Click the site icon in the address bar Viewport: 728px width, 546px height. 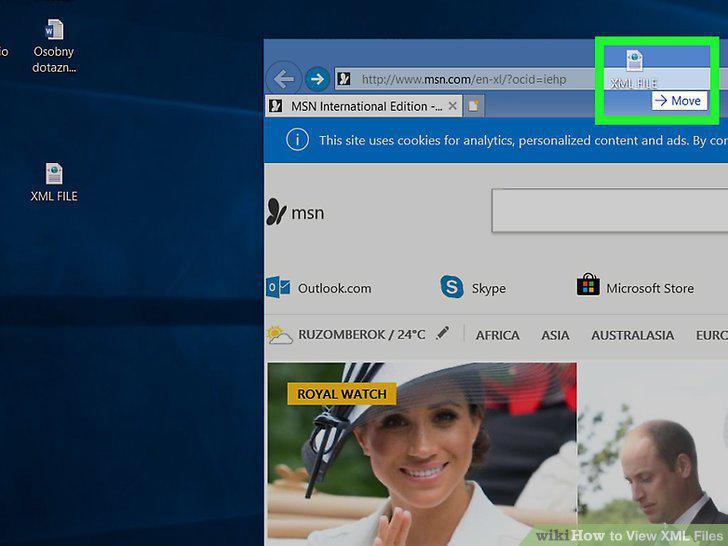click(344, 79)
